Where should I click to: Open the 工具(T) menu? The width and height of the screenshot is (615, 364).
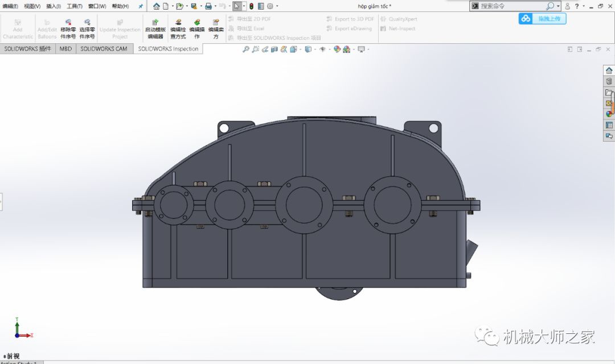[75, 6]
